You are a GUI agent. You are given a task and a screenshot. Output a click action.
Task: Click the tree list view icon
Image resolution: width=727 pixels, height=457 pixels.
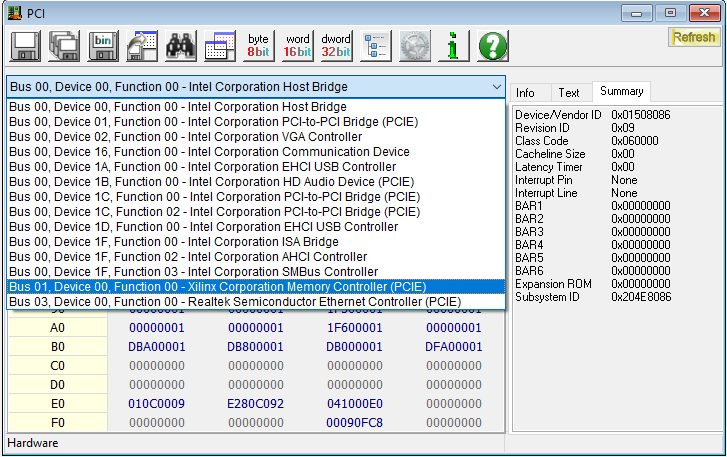pos(376,46)
